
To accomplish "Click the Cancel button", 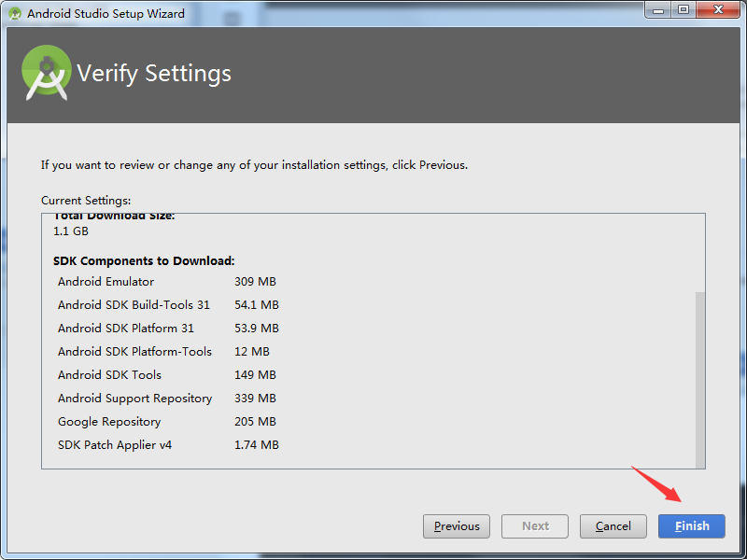I will (613, 526).
